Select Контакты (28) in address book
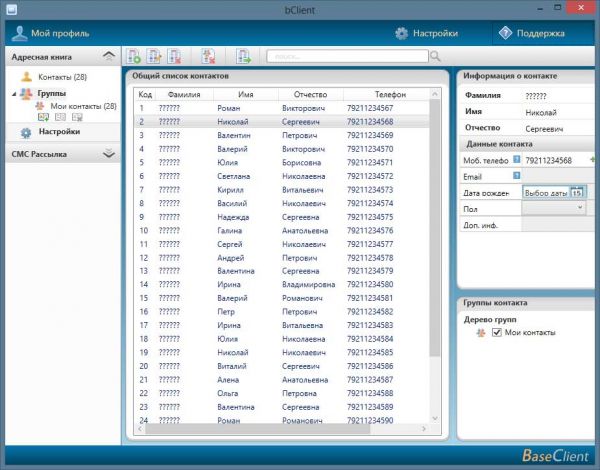 [x=62, y=77]
